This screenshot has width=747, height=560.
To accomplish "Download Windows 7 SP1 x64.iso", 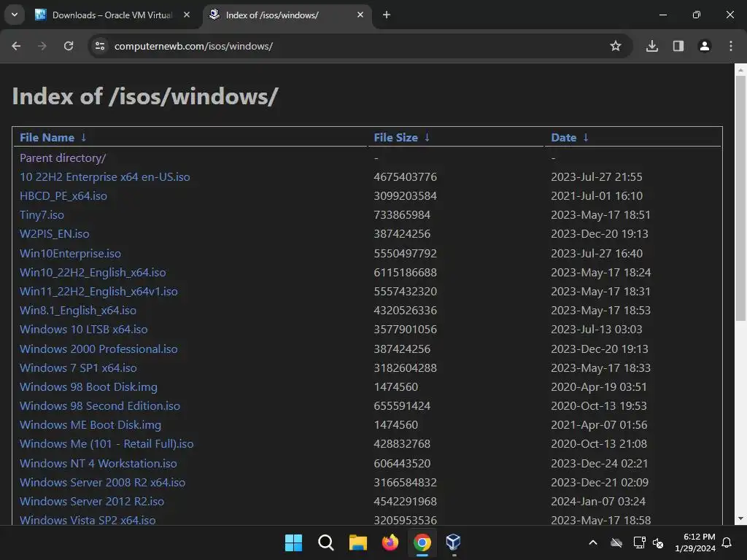I will click(x=78, y=368).
